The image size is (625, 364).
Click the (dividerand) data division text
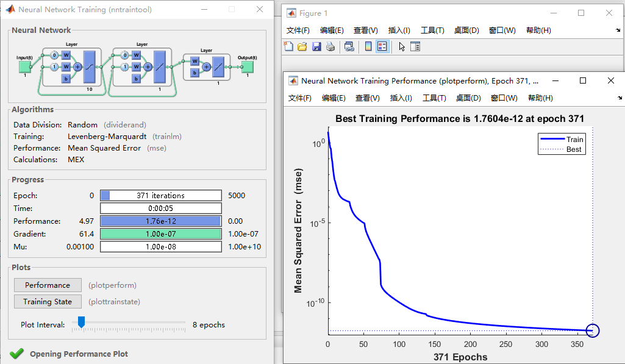tap(125, 125)
